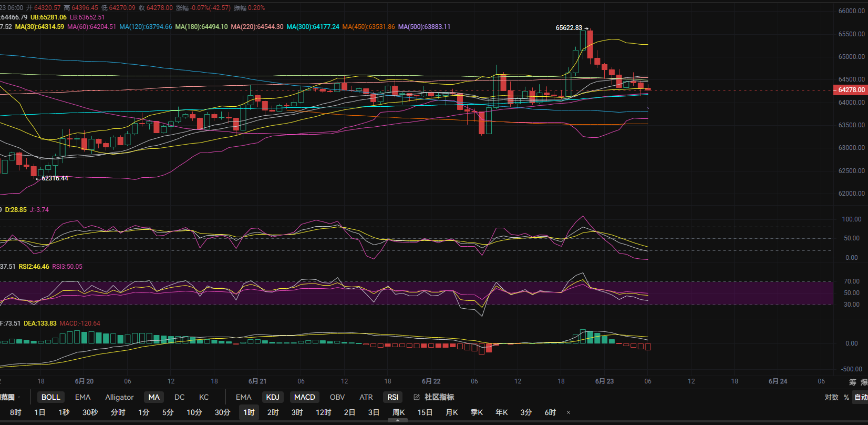Open the 社区指标 community indicators icon

click(x=417, y=397)
